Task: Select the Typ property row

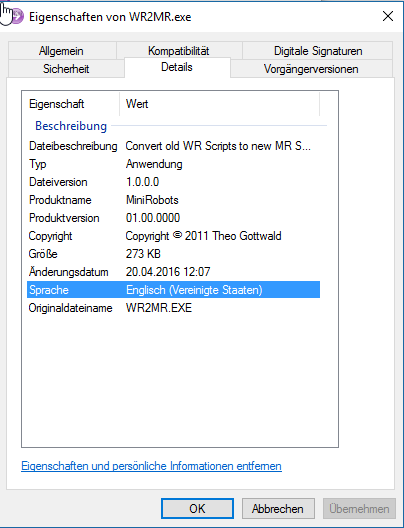Action: [173, 164]
